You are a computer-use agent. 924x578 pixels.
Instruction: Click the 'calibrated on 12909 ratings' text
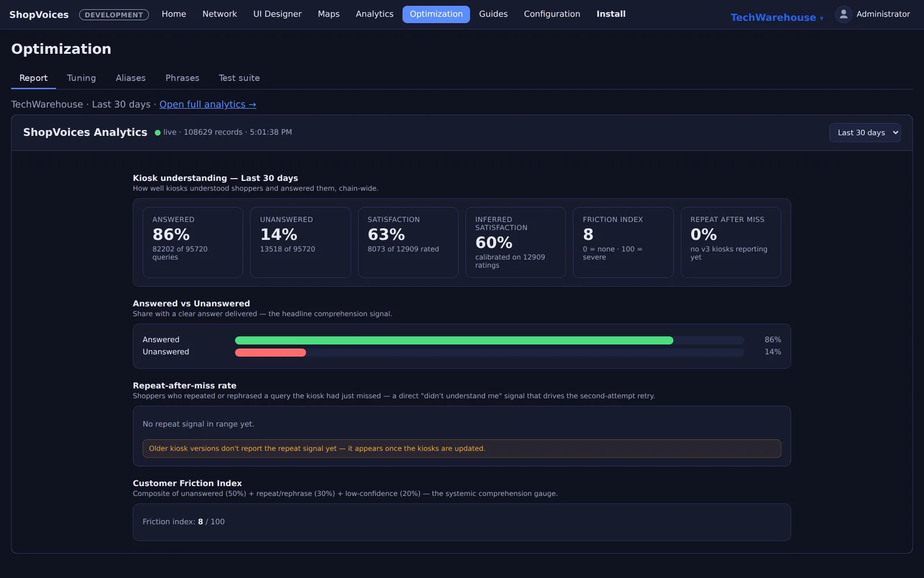510,261
